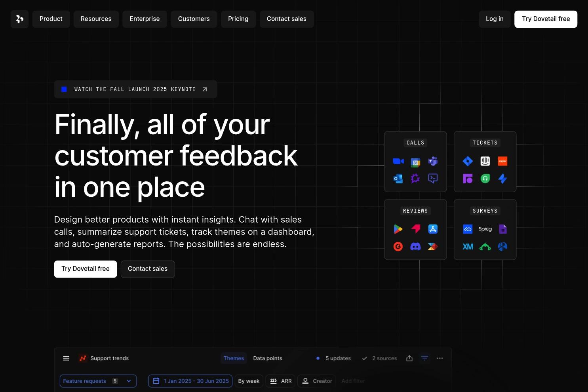Viewport: 588px width, 392px height.
Task: Expand the Feature requests dropdown
Action: (98, 381)
